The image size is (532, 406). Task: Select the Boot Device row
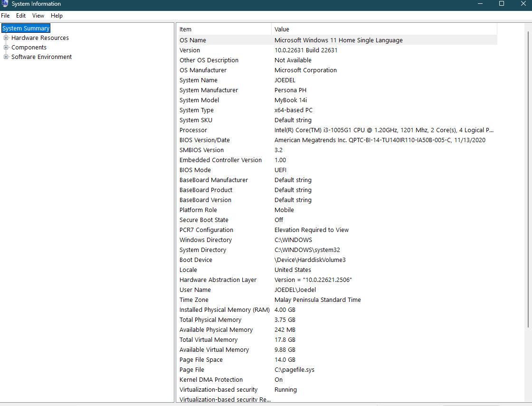tap(338, 260)
